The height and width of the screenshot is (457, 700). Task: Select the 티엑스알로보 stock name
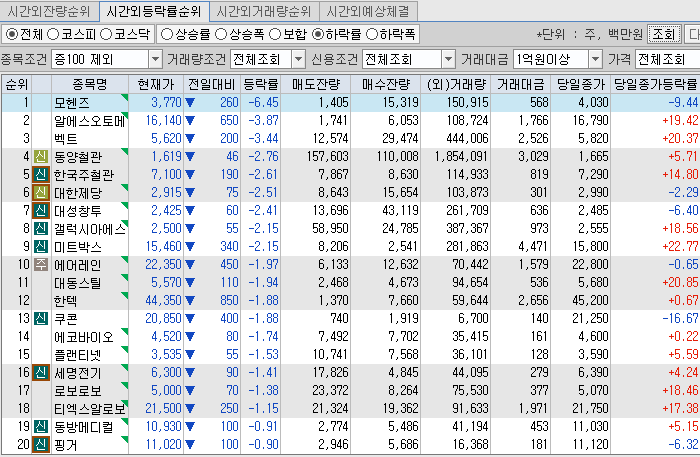pos(90,409)
